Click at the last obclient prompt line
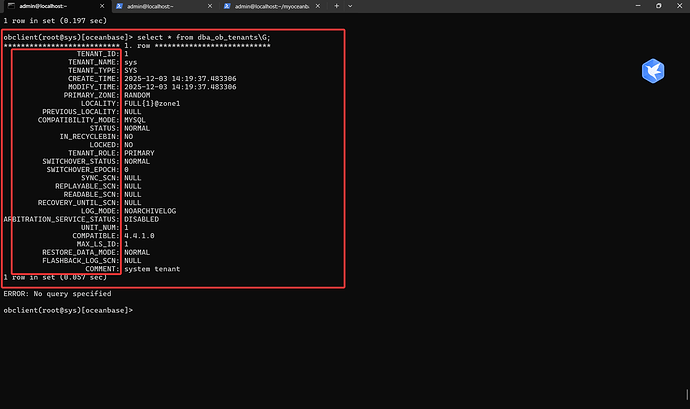The width and height of the screenshot is (690, 409). (x=68, y=310)
